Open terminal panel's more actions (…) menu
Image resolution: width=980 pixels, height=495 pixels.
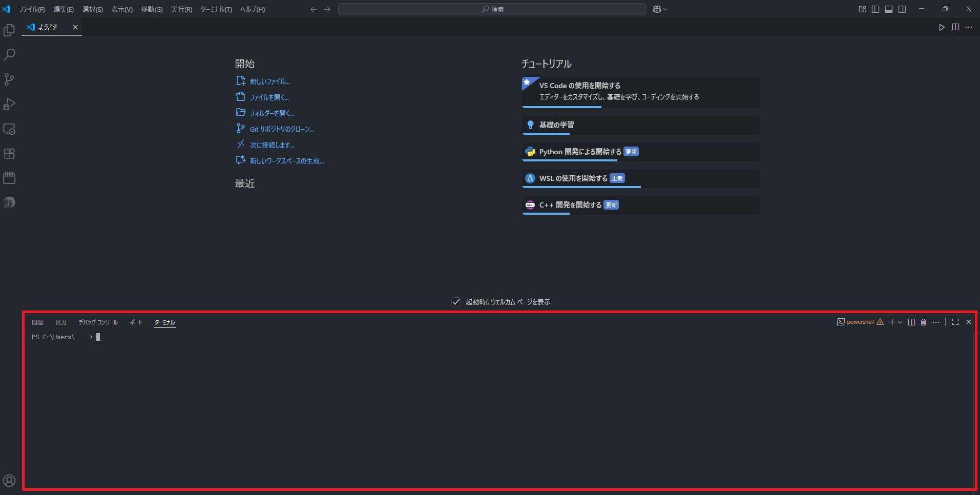936,322
